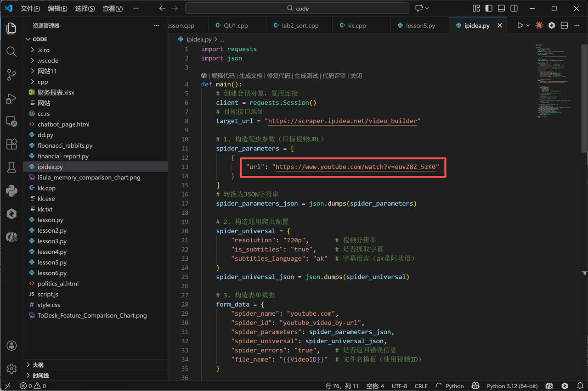Image resolution: width=588 pixels, height=391 pixels.
Task: Open the Source Control view
Action: click(x=11, y=75)
